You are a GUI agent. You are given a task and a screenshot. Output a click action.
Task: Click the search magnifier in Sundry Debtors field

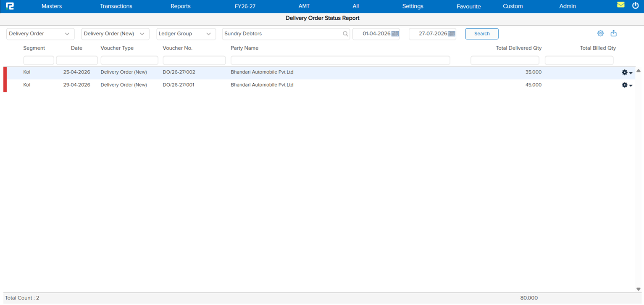345,34
